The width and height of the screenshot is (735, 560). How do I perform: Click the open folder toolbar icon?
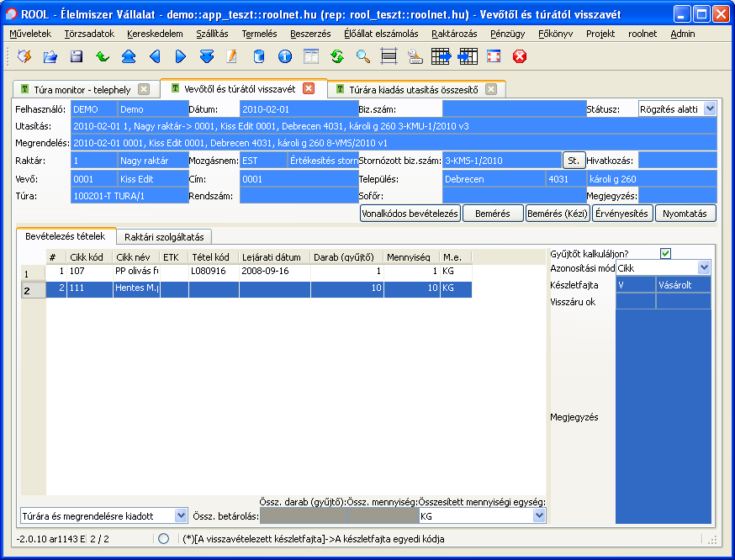click(x=50, y=56)
